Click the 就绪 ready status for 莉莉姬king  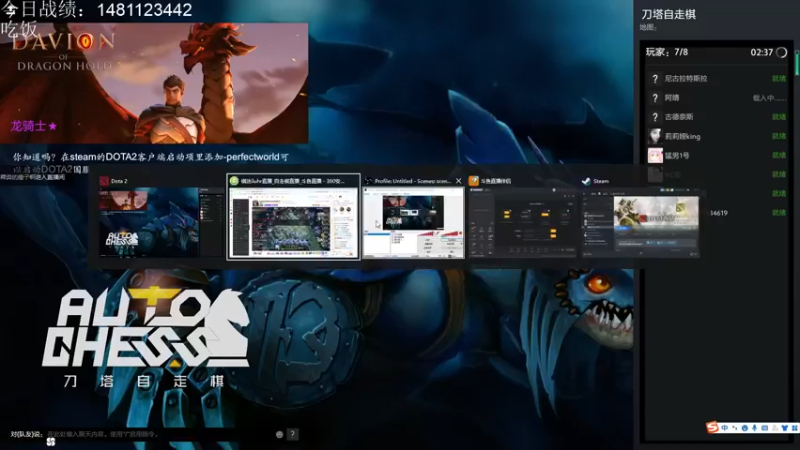coord(779,136)
